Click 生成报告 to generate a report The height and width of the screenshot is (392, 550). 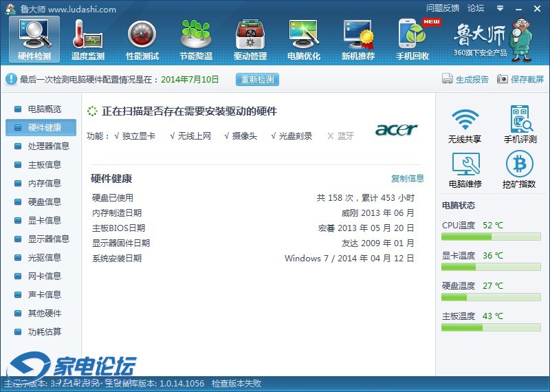[465, 79]
